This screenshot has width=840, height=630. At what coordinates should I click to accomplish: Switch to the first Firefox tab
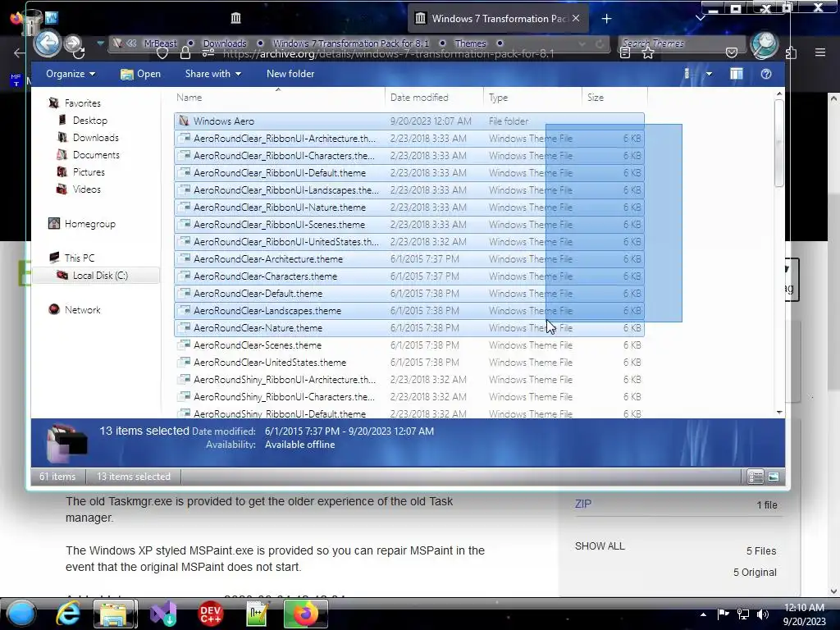[x=235, y=19]
